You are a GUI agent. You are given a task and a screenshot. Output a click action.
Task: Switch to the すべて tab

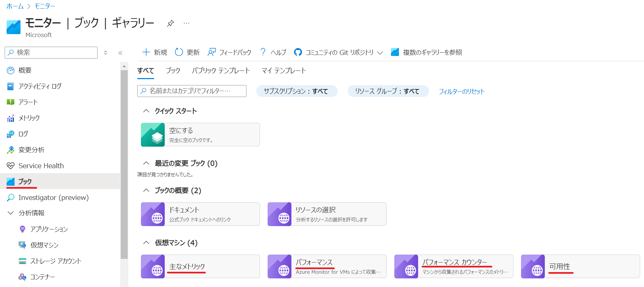pyautogui.click(x=146, y=71)
